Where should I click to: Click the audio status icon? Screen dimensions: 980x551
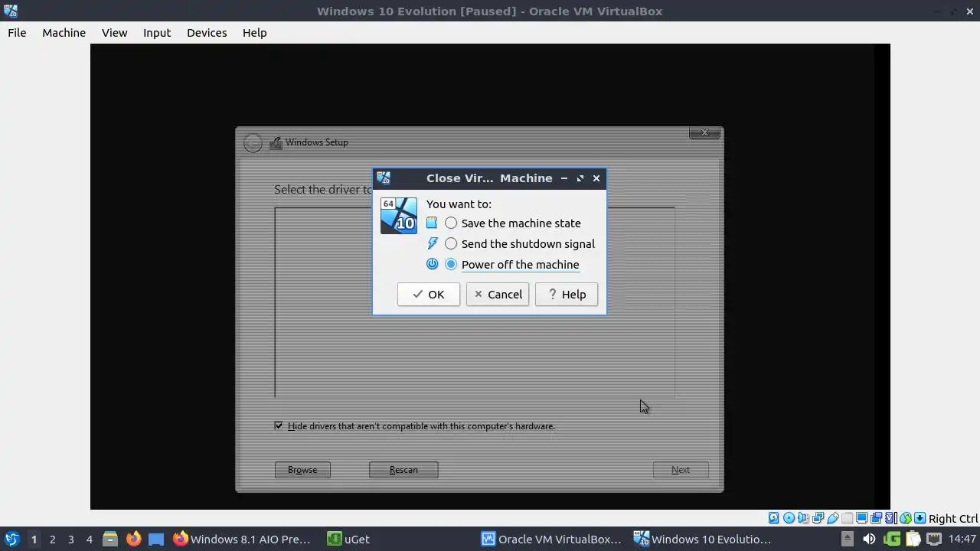tap(803, 518)
